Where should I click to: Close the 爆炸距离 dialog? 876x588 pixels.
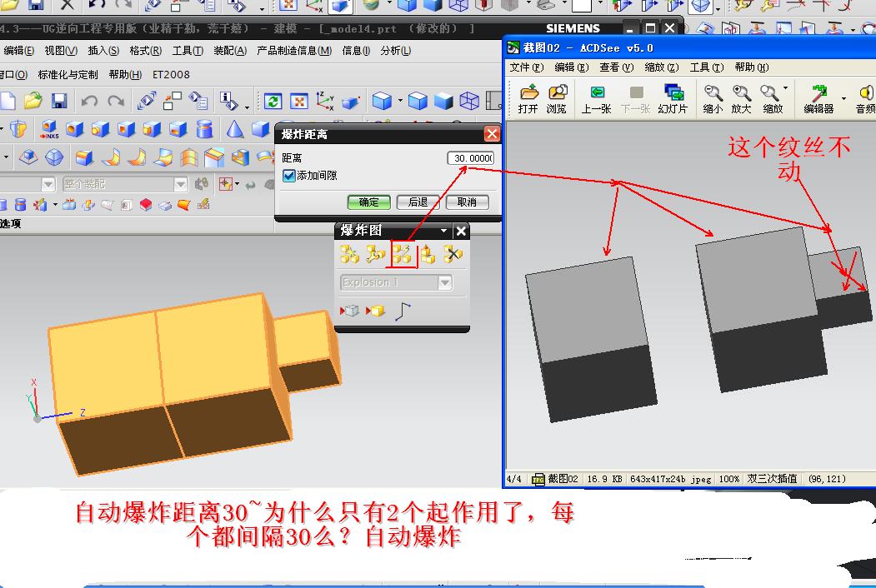click(492, 134)
